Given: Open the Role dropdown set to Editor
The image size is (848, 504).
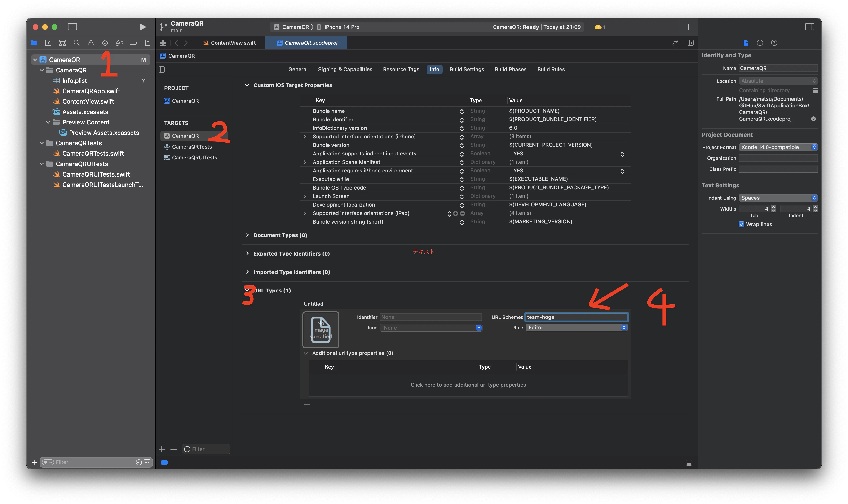Looking at the screenshot, I should point(576,327).
